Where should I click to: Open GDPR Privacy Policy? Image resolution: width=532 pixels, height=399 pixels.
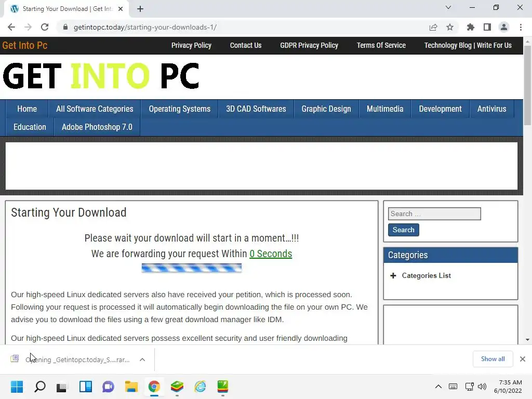click(x=309, y=45)
